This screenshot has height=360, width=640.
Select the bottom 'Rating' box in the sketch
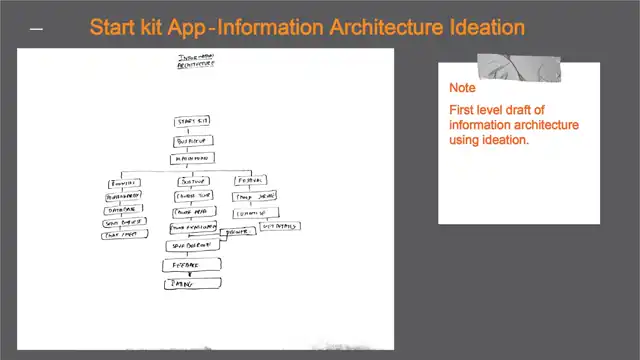[193, 283]
